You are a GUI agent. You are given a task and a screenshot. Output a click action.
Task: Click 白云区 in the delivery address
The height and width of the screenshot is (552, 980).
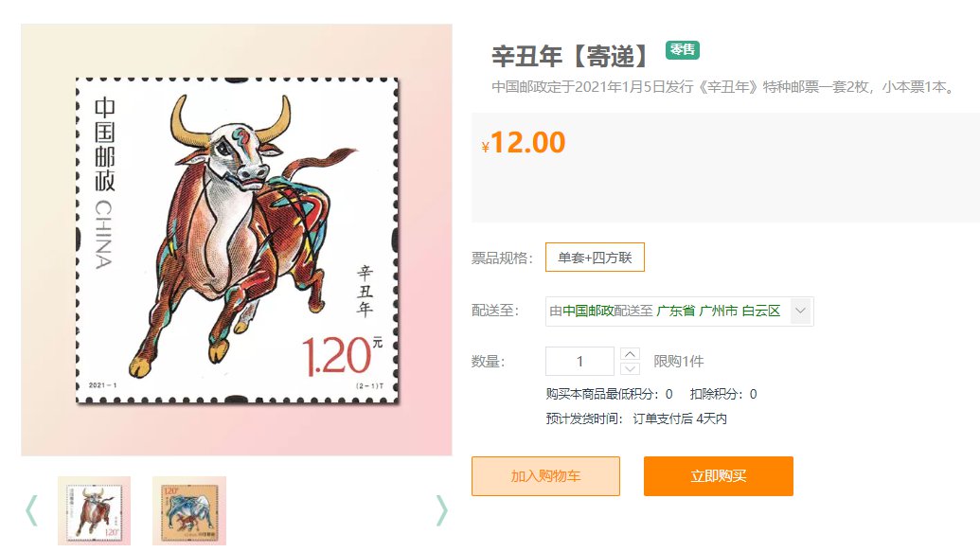click(x=761, y=311)
